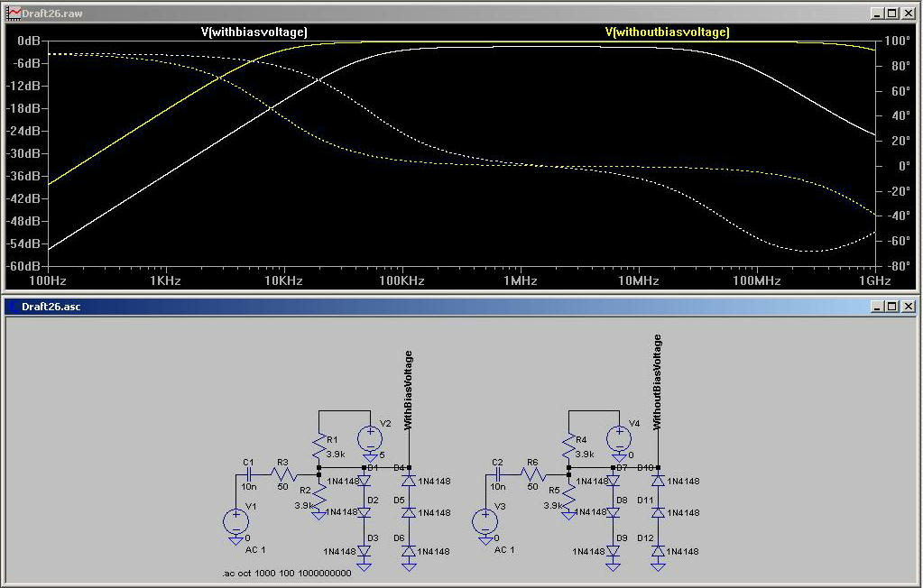
Task: Select voltage source V3 symbol
Action: [485, 521]
